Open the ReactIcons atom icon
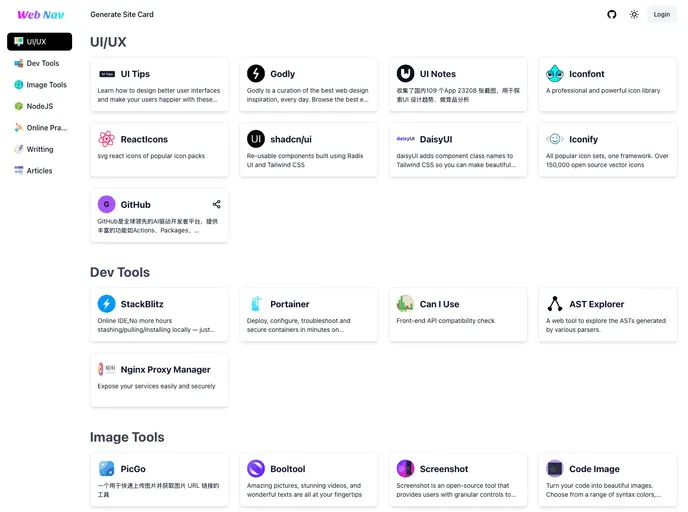The height and width of the screenshot is (512, 688). point(107,139)
